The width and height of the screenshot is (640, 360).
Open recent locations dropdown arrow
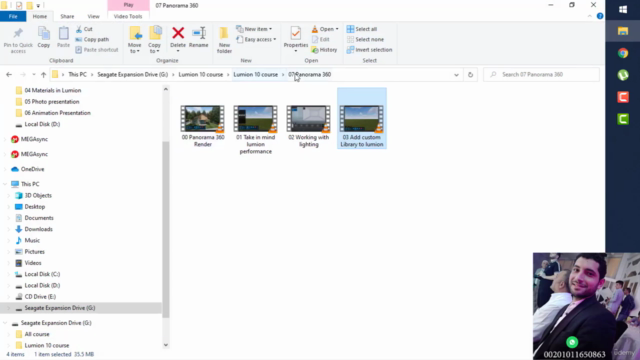coord(33,75)
